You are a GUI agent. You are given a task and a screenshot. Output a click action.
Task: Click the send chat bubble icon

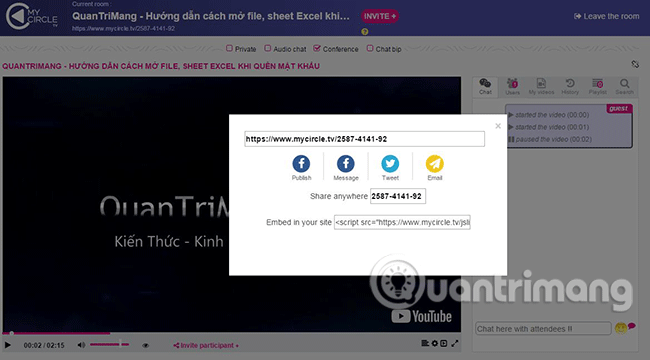coord(631,326)
